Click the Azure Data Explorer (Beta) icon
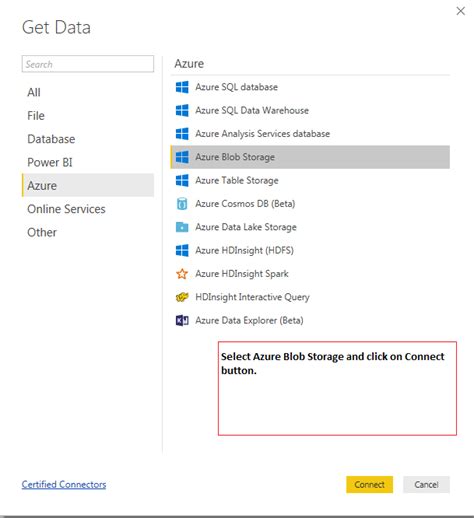The image size is (474, 518). coord(182,320)
